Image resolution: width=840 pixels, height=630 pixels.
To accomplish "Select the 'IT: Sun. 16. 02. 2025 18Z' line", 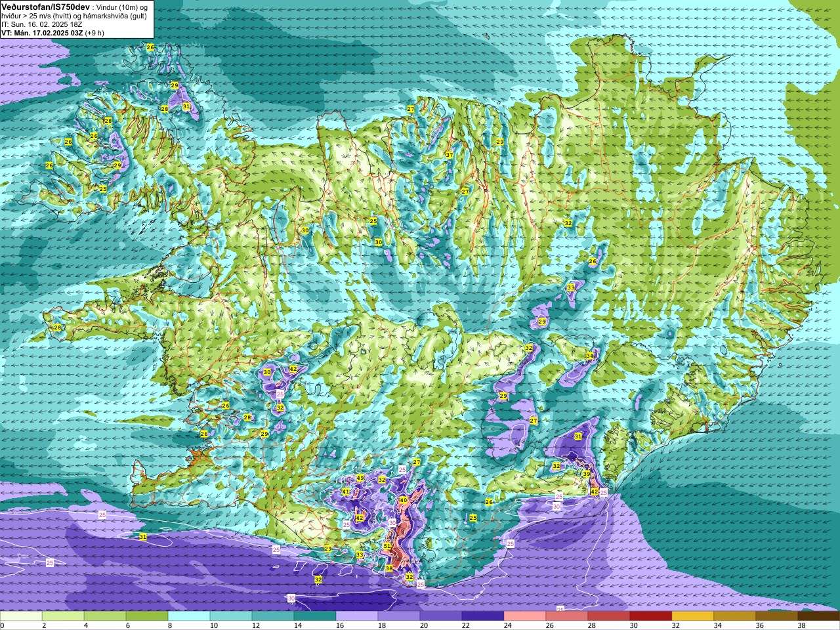I will (x=42, y=24).
